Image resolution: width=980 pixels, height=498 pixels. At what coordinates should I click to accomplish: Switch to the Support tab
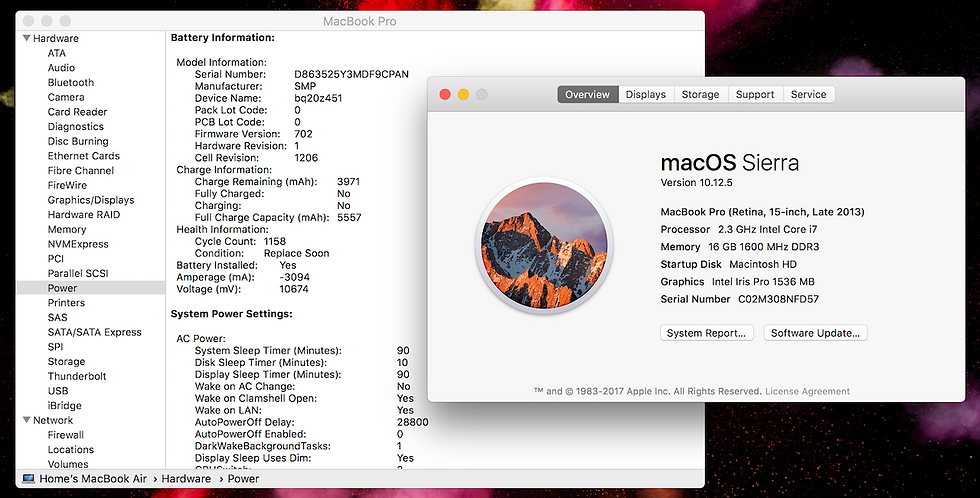click(x=755, y=94)
